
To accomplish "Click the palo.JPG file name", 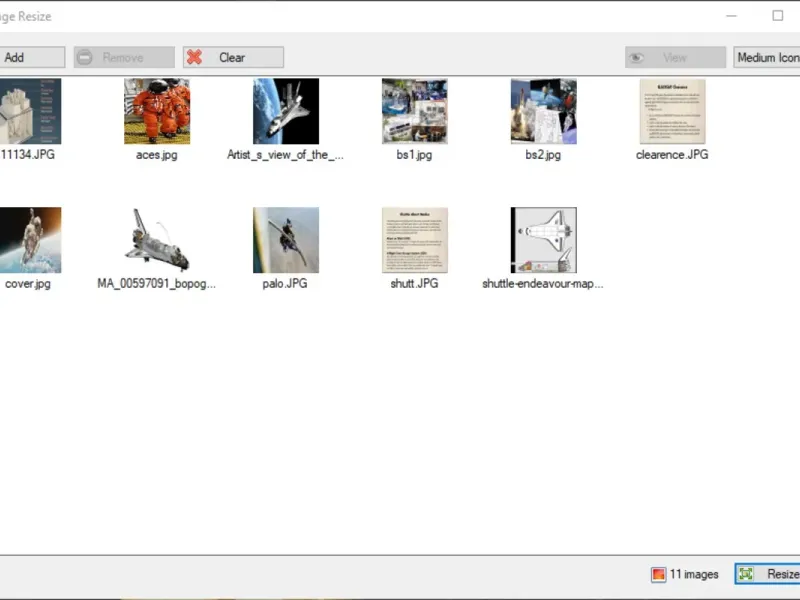I will coord(285,284).
